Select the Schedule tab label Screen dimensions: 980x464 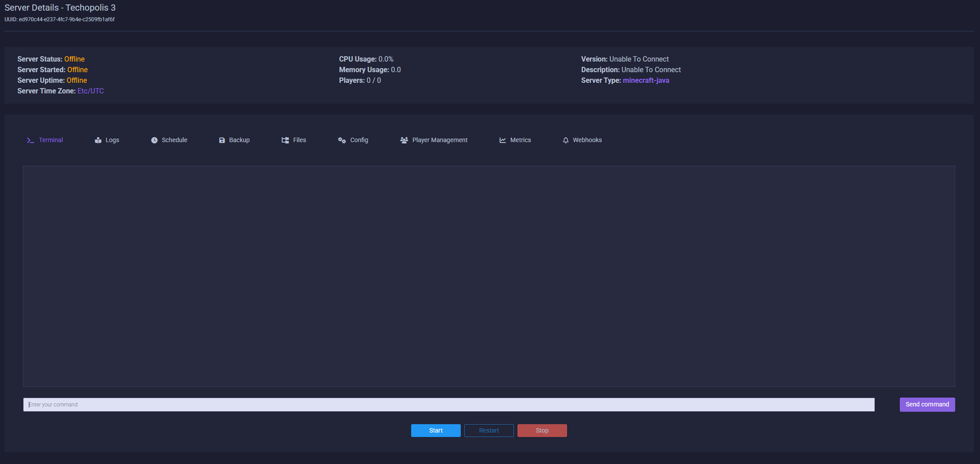point(174,140)
